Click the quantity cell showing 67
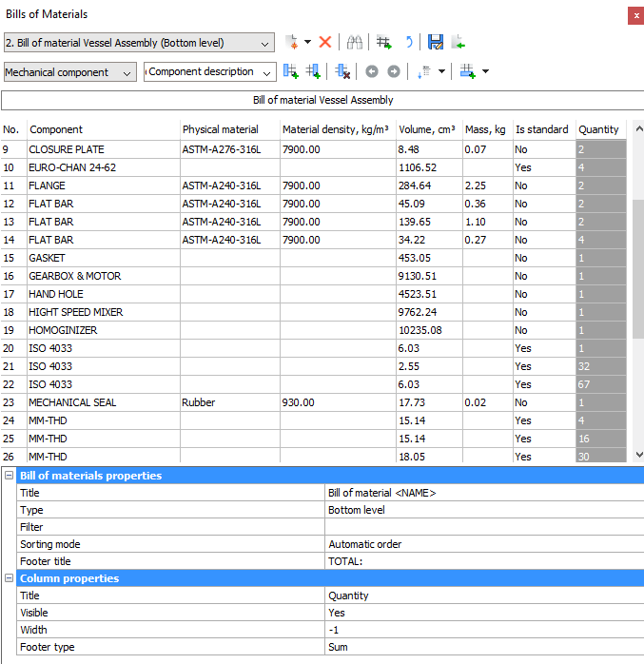 (x=600, y=384)
